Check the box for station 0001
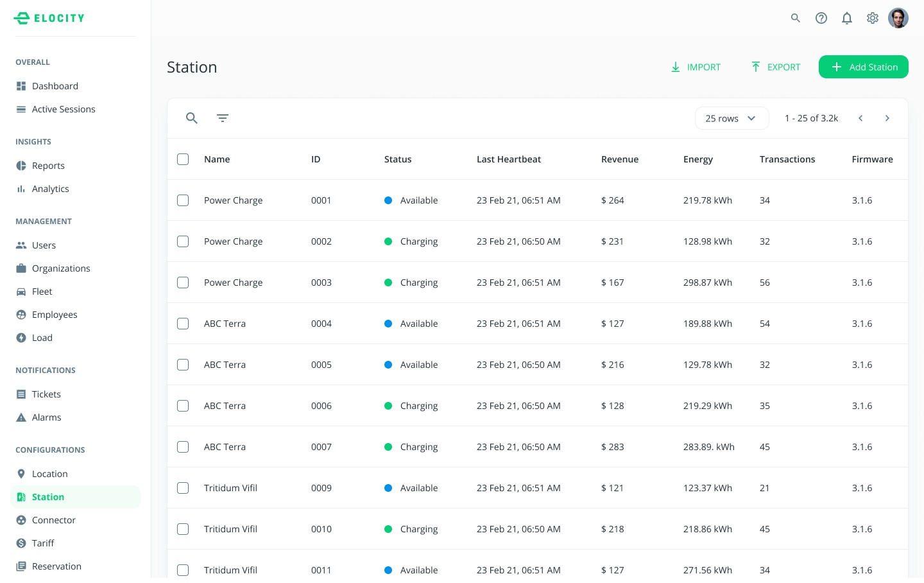This screenshot has height=583, width=924. pos(183,200)
